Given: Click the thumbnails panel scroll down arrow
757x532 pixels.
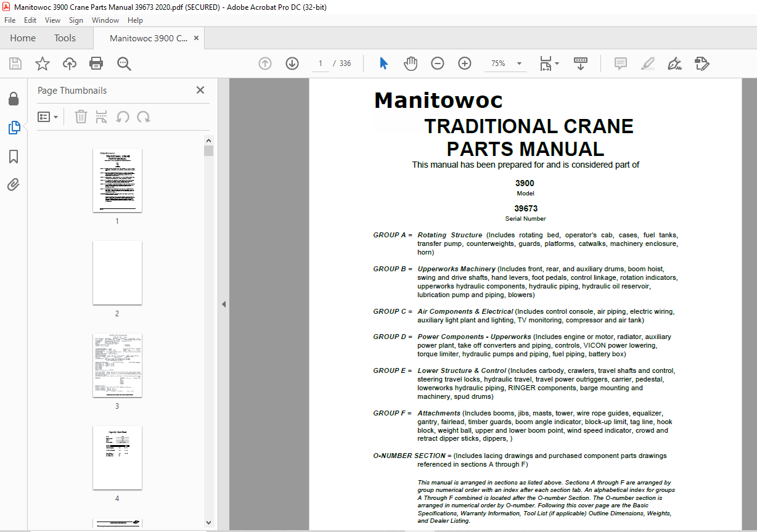Looking at the screenshot, I should pyautogui.click(x=209, y=523).
